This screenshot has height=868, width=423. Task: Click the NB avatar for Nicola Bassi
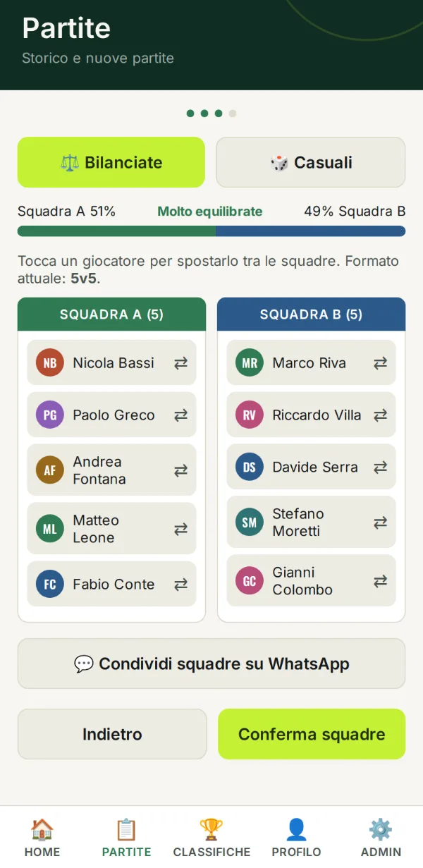(x=50, y=363)
